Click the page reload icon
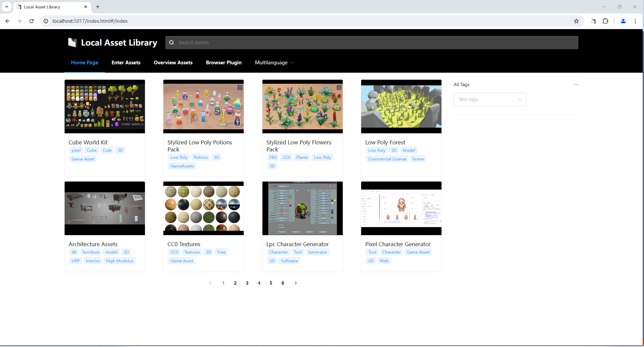The width and height of the screenshot is (644, 347). pos(31,21)
